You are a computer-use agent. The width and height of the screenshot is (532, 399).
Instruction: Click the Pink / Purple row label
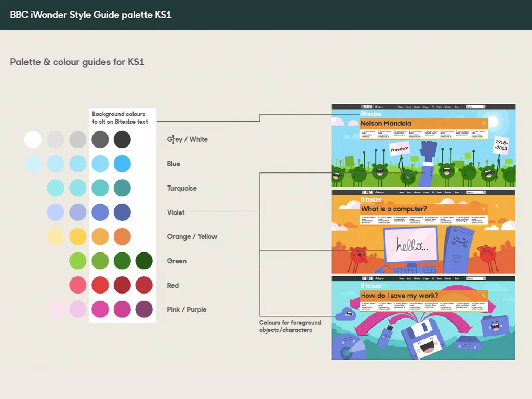click(187, 310)
